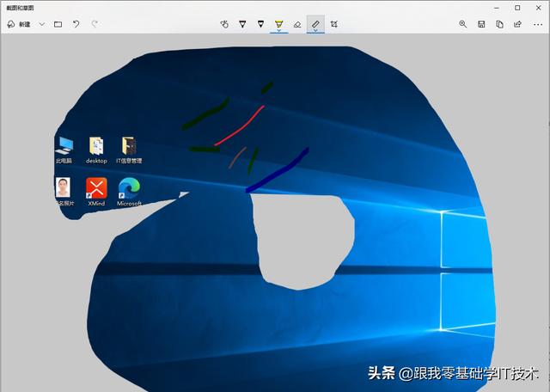Select the yellow highlighter tool
This screenshot has height=392, width=550.
[x=278, y=25]
